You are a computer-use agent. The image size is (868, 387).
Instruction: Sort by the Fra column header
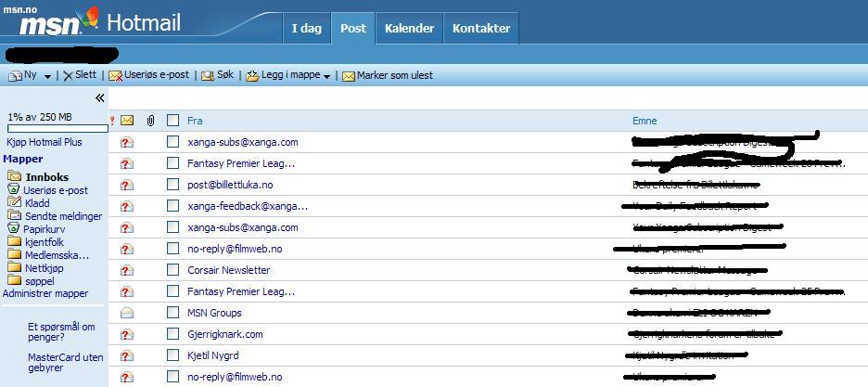tap(195, 121)
